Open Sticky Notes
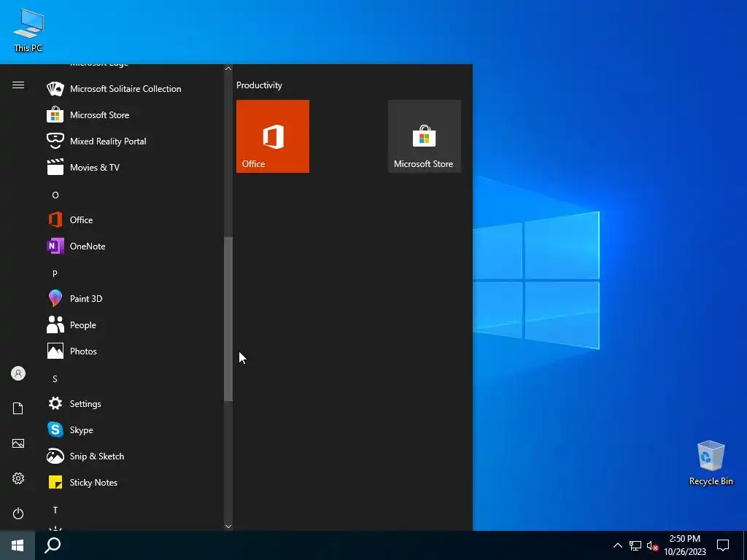The height and width of the screenshot is (560, 747). 133,483
